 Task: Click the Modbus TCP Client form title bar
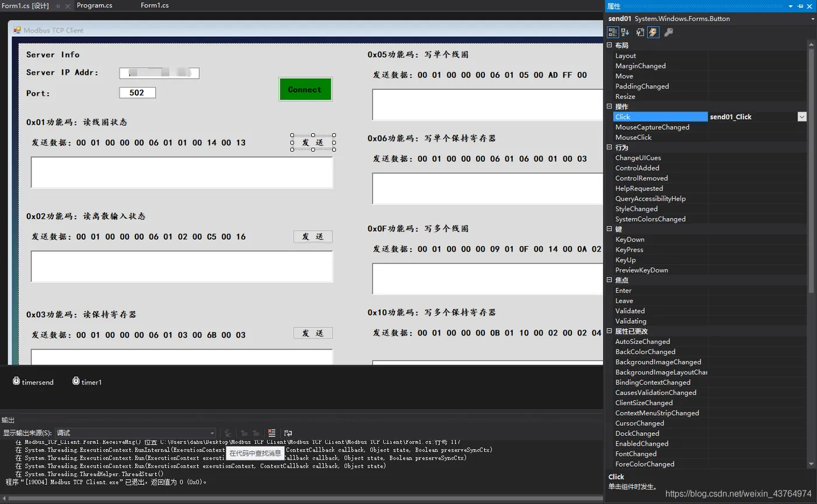click(x=306, y=30)
